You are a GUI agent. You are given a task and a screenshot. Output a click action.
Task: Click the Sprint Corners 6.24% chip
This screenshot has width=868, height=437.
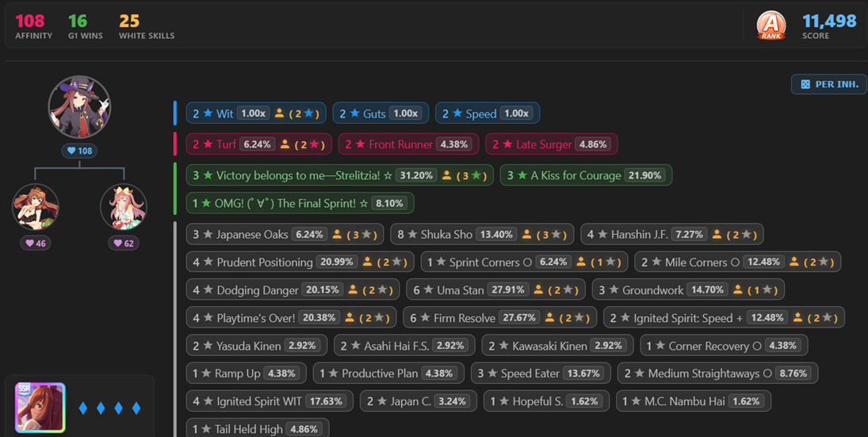point(524,262)
